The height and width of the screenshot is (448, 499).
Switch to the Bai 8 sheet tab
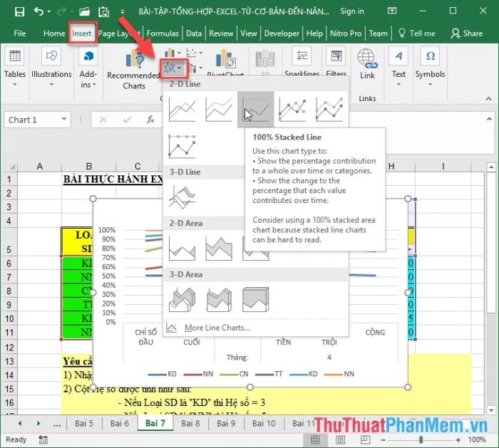point(190,423)
